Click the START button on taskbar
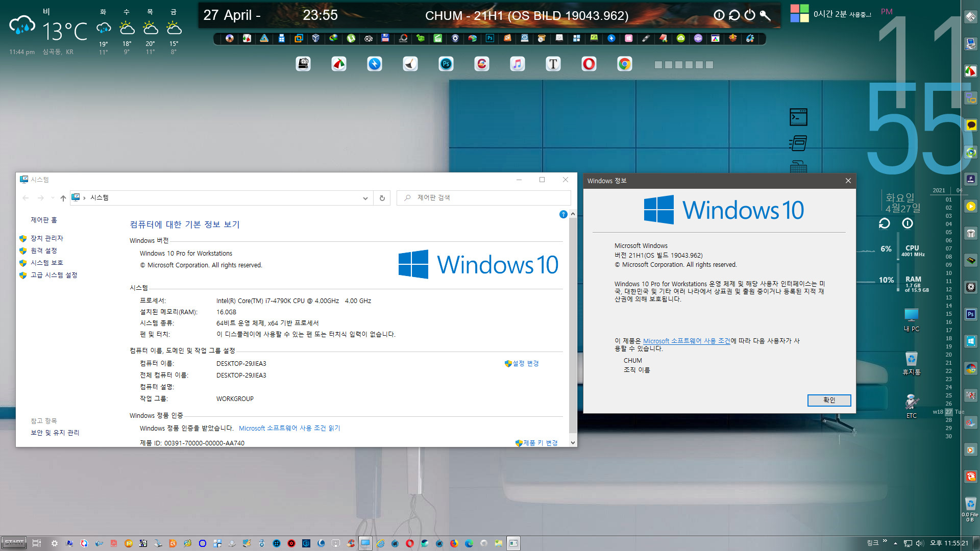This screenshot has width=980, height=551. pyautogui.click(x=14, y=543)
